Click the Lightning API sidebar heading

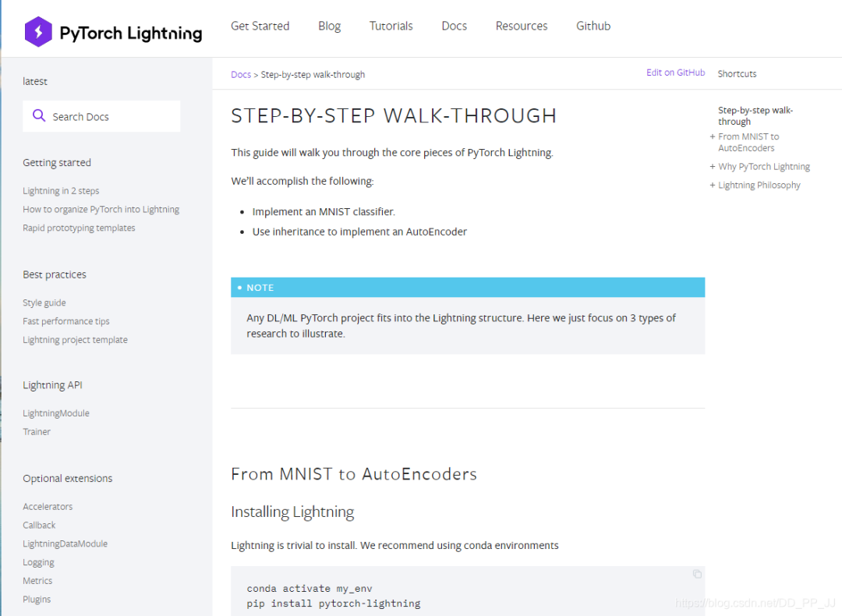(x=52, y=385)
